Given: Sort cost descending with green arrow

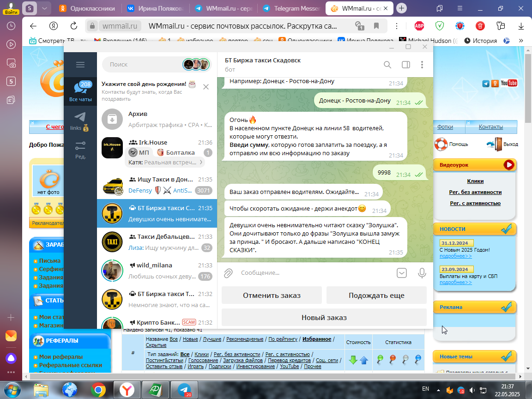Looking at the screenshot, I should click(353, 360).
